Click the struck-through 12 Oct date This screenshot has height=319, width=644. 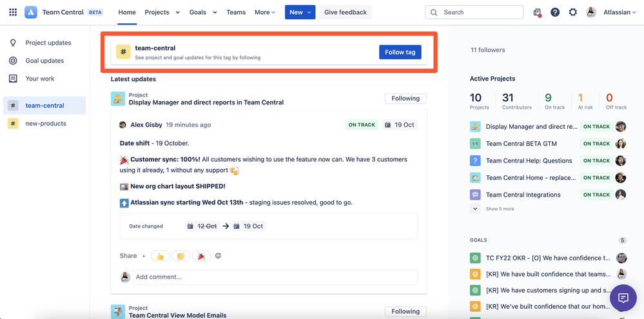(207, 226)
